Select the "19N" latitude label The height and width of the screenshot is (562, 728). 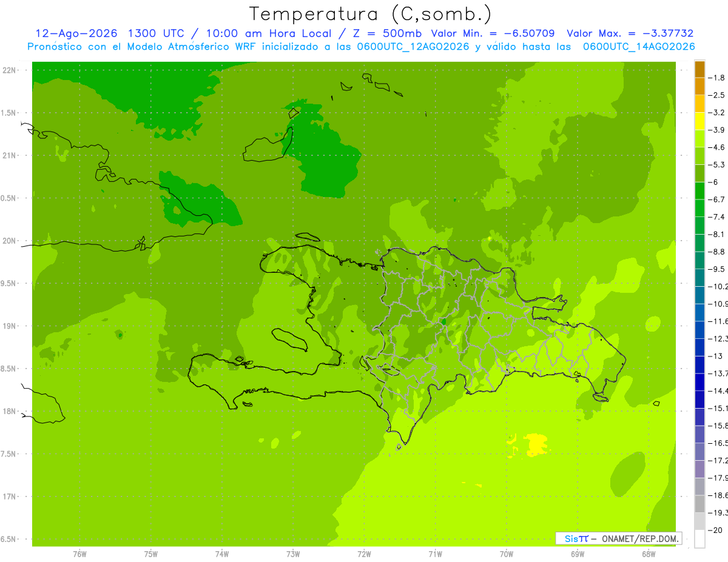pyautogui.click(x=10, y=326)
